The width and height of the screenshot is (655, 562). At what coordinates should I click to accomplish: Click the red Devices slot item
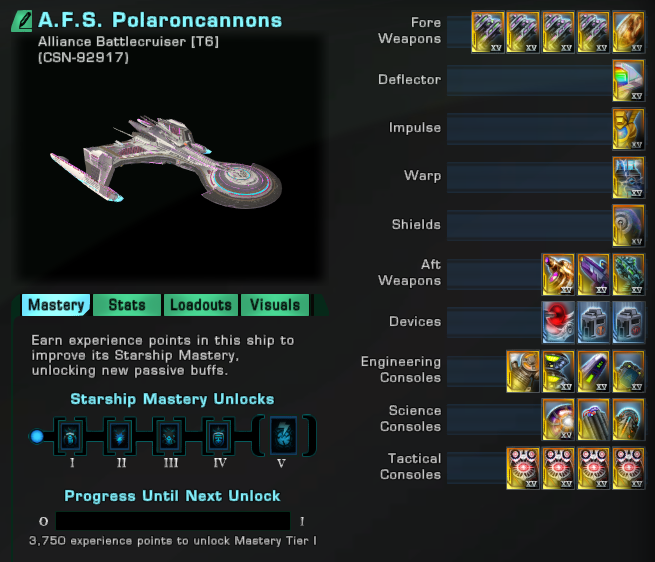click(558, 323)
